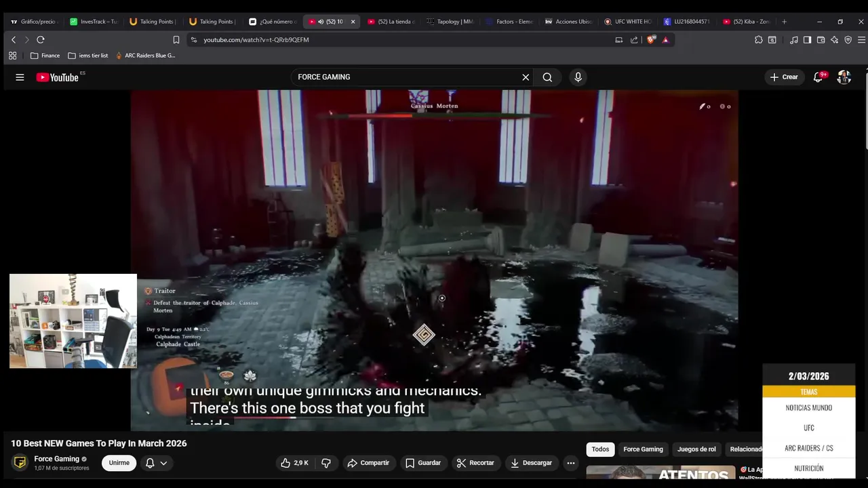
Task: Open the account avatar menu
Action: pyautogui.click(x=844, y=77)
